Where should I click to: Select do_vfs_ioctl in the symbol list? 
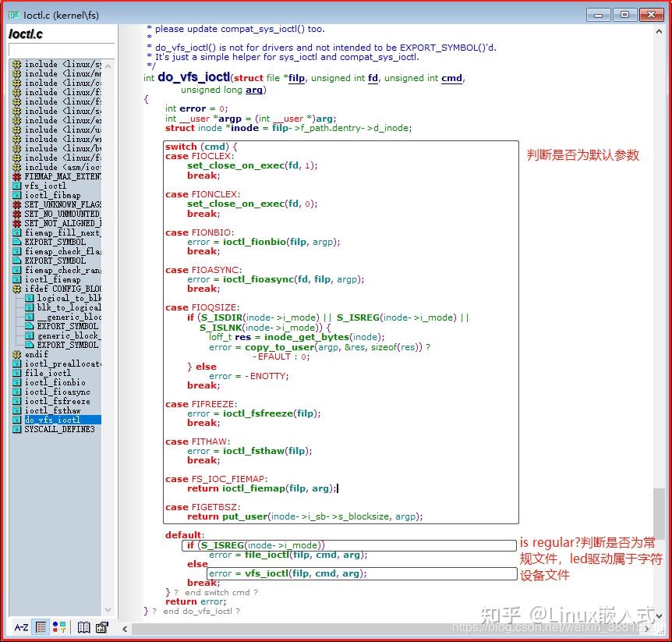(x=52, y=420)
